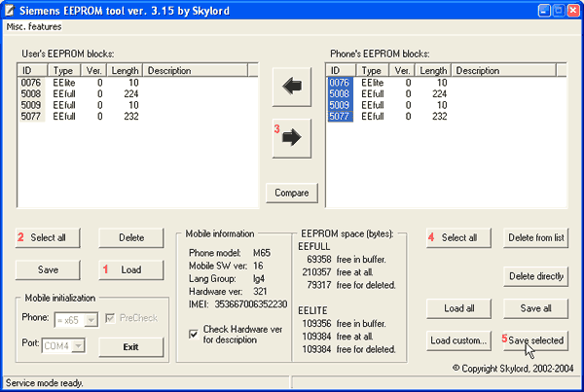Open the Phone model dropdown
This screenshot has height=392, width=584.
click(x=91, y=320)
